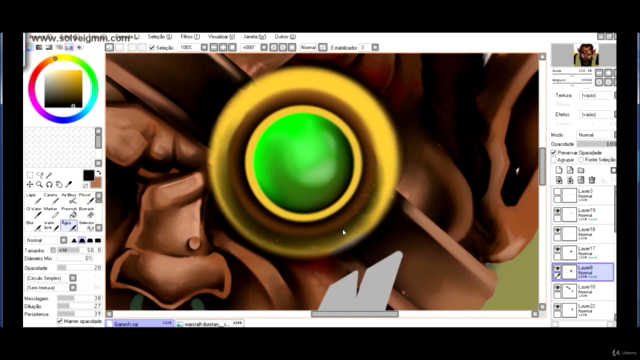This screenshot has height=360, width=640.
Task: Select the rotate view tool
Action: click(x=49, y=184)
